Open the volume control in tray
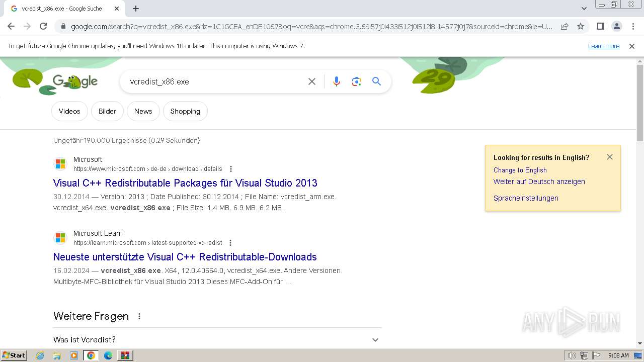 tap(572, 355)
